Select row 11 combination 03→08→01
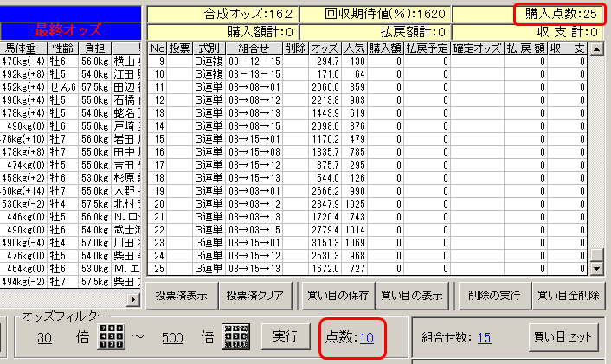The image size is (611, 364). tap(254, 87)
